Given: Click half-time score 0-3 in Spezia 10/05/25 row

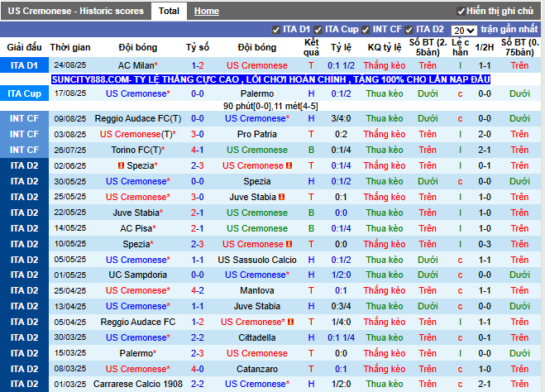Looking at the screenshot, I should (x=485, y=244).
